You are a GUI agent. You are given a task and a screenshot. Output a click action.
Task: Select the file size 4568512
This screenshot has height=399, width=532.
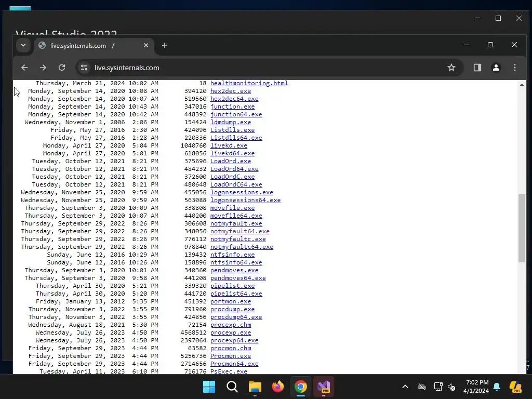pos(193,333)
